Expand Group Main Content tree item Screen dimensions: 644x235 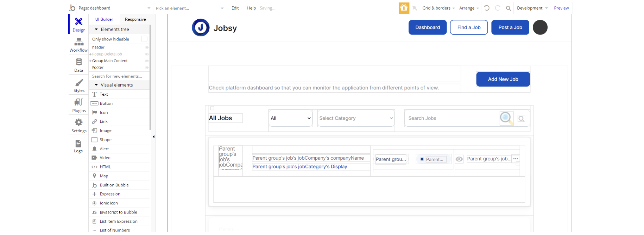pos(90,61)
